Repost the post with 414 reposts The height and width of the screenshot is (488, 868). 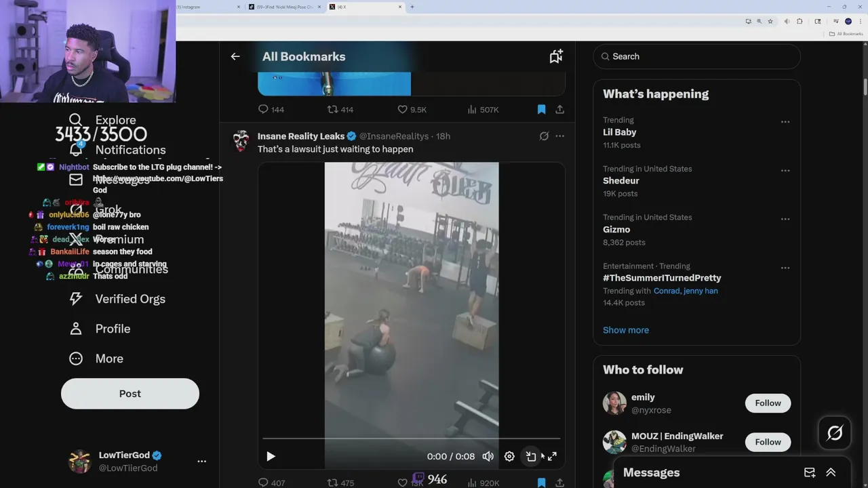(x=340, y=109)
